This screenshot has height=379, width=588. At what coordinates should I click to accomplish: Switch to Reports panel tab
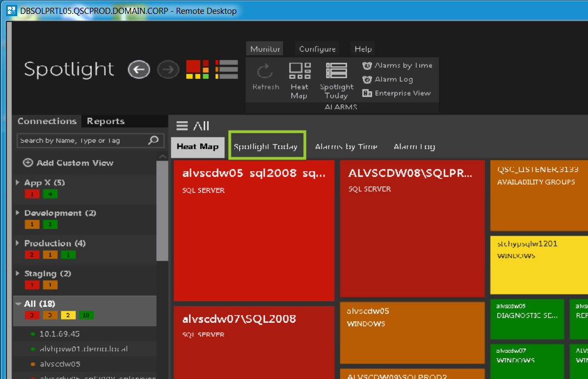pos(106,121)
